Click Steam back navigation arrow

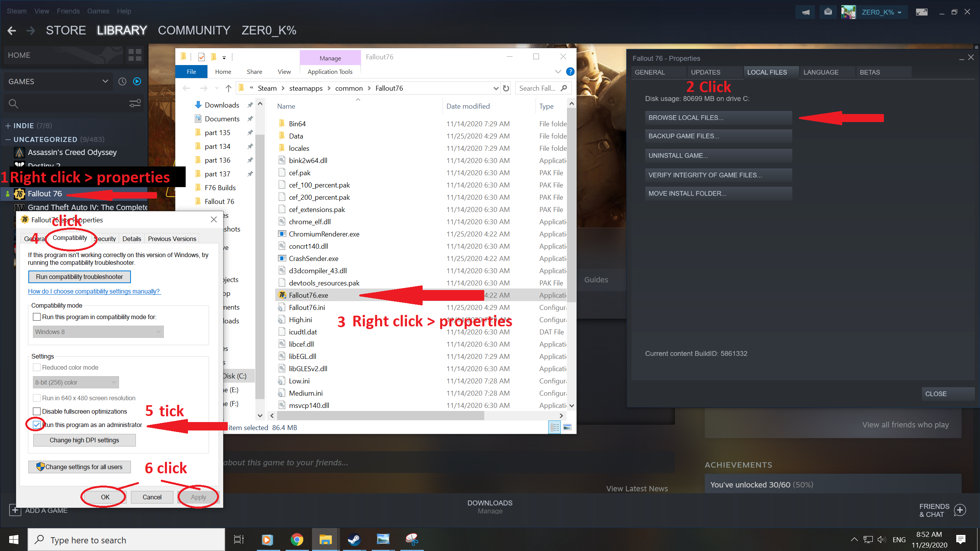coord(12,31)
